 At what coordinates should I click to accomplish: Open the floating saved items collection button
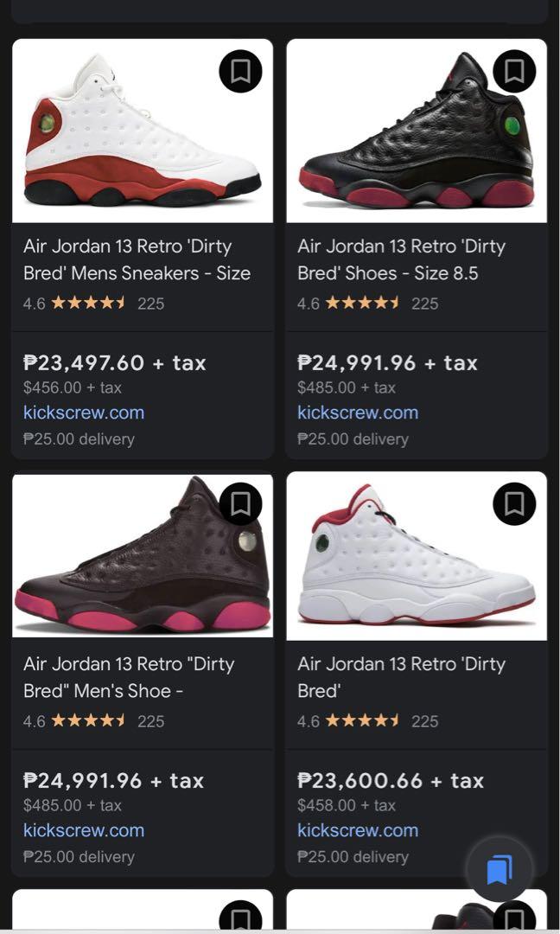pos(500,869)
